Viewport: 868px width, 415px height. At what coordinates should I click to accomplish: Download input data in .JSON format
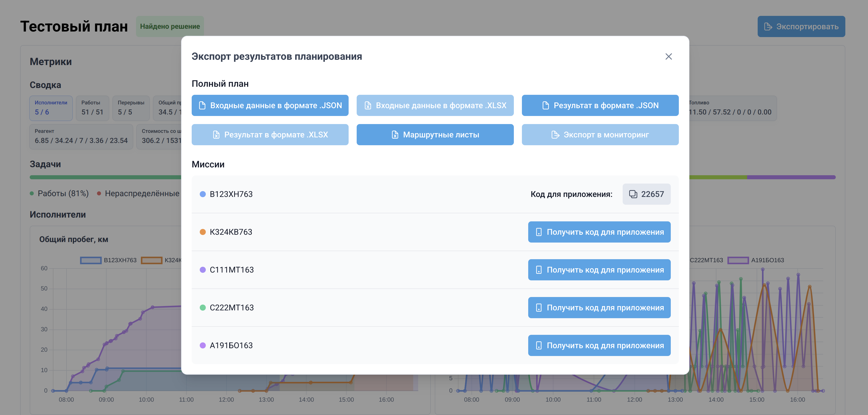(270, 105)
